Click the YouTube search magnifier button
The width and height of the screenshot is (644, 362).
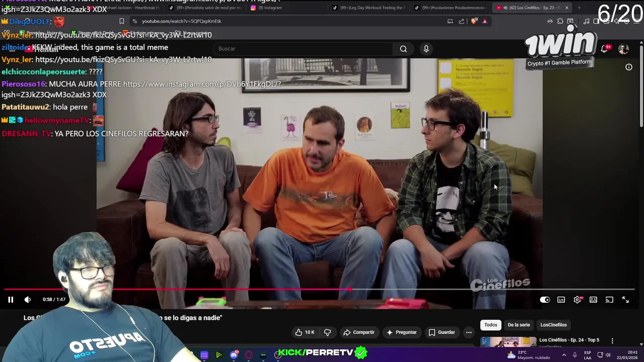click(404, 49)
